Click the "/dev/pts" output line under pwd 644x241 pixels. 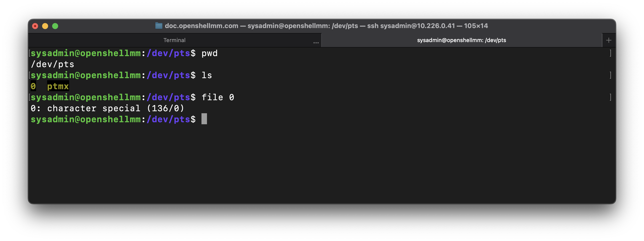click(52, 64)
